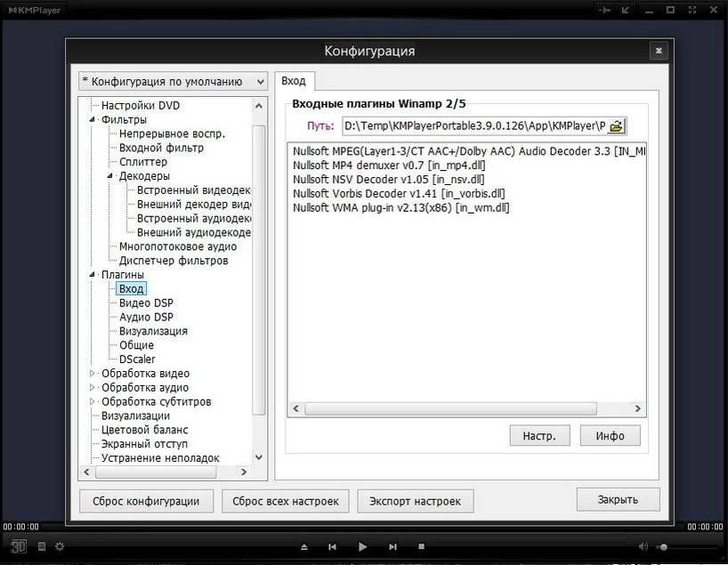
Task: Adjust the volume slider knob
Action: coord(664,547)
